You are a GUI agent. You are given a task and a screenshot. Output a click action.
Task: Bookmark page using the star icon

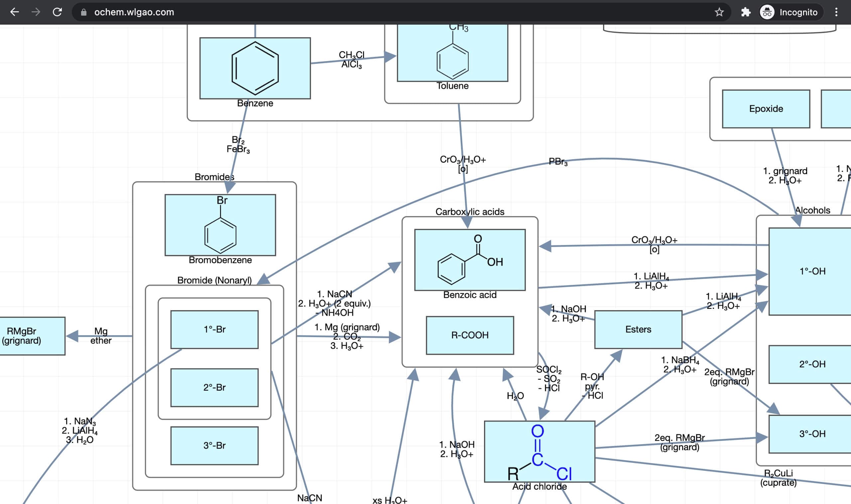pos(719,12)
